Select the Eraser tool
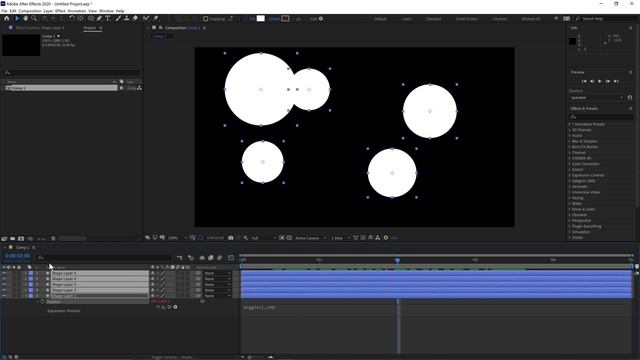640x360 pixels. (x=135, y=18)
